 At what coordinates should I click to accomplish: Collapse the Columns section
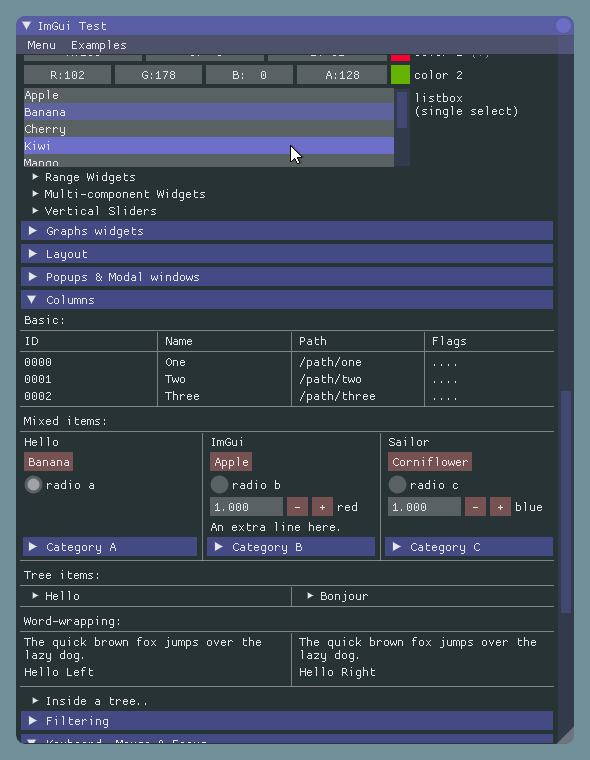(x=287, y=300)
